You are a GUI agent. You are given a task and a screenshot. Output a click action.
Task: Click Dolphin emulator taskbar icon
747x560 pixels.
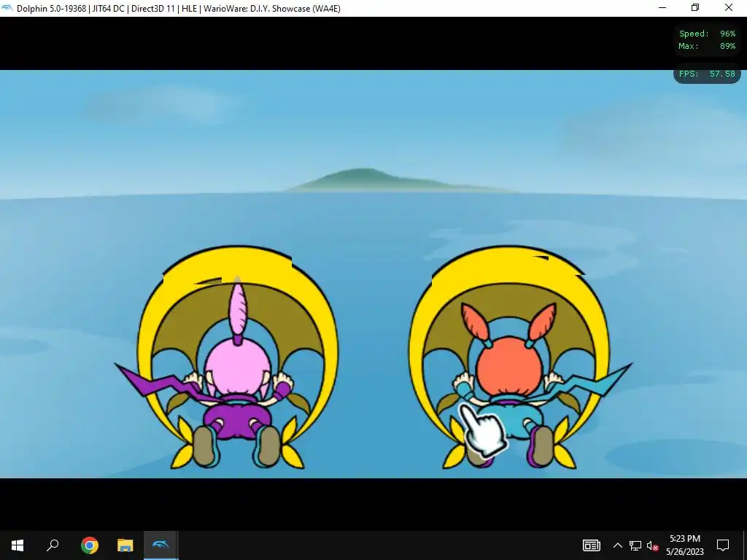(160, 545)
